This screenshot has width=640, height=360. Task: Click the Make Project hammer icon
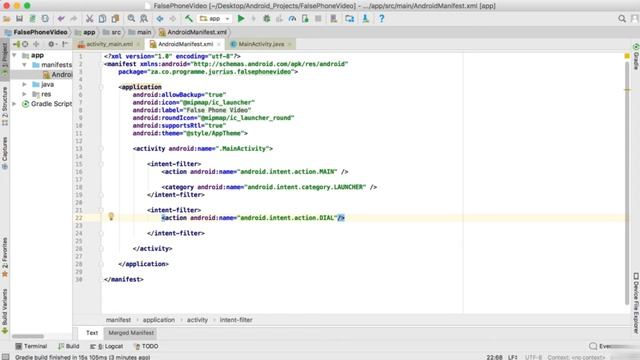click(189, 19)
